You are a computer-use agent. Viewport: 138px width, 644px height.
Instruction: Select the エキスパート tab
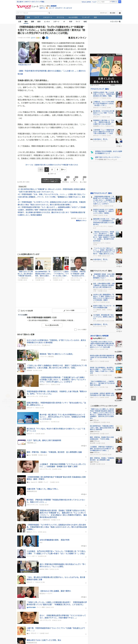(48, 17)
